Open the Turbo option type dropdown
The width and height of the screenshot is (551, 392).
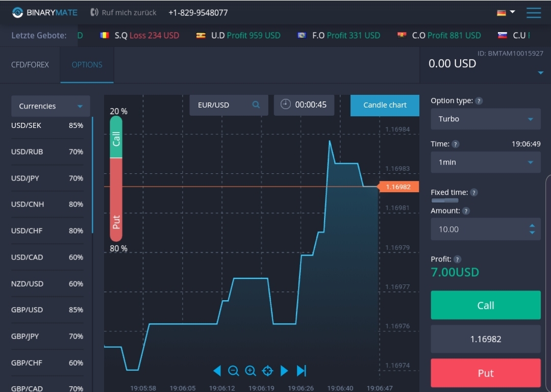486,119
